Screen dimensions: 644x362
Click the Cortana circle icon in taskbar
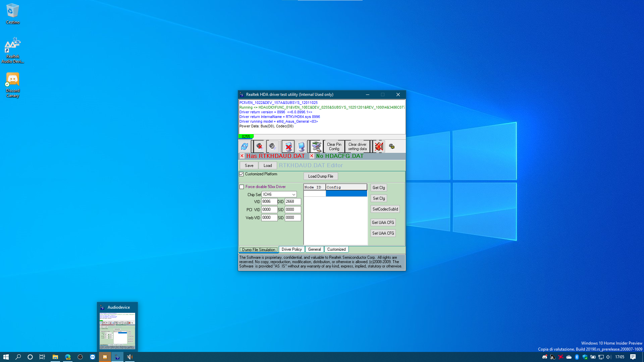[x=30, y=357]
